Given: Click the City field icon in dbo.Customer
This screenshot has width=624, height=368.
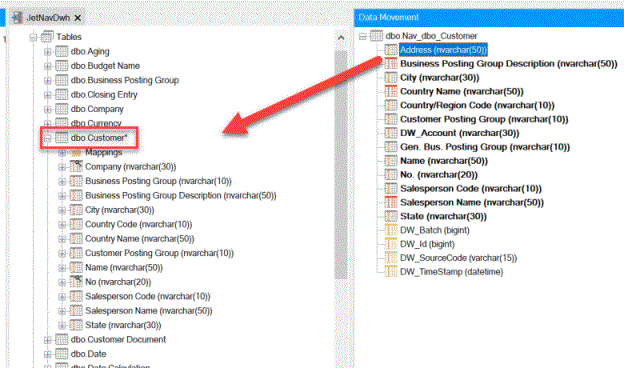Looking at the screenshot, I should click(76, 210).
